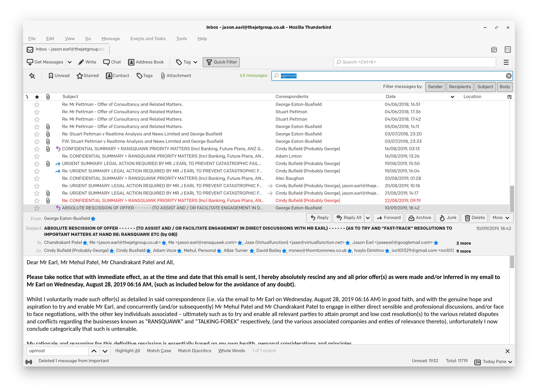The width and height of the screenshot is (538, 392).
Task: Open the tasks tab icon
Action: click(x=507, y=49)
